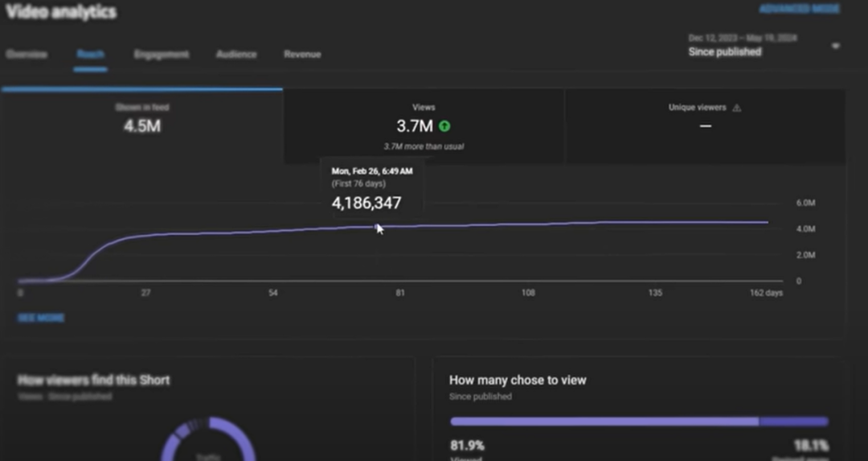The image size is (868, 461).
Task: Click the chart line near day 81
Action: click(x=400, y=227)
